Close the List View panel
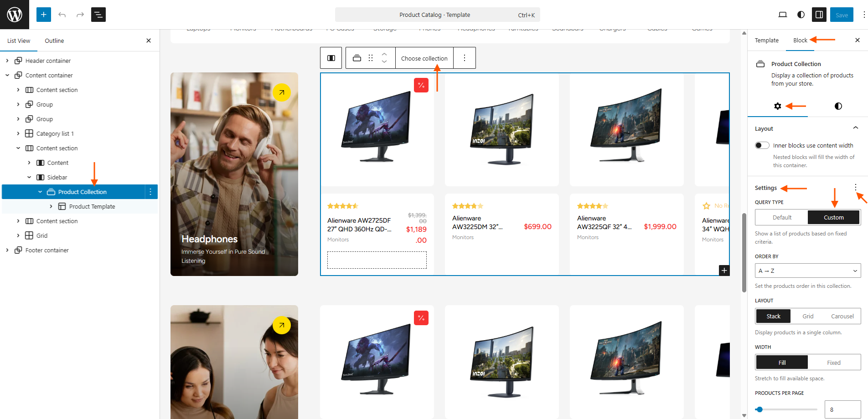Screen dimensions: 868x419 coord(149,41)
